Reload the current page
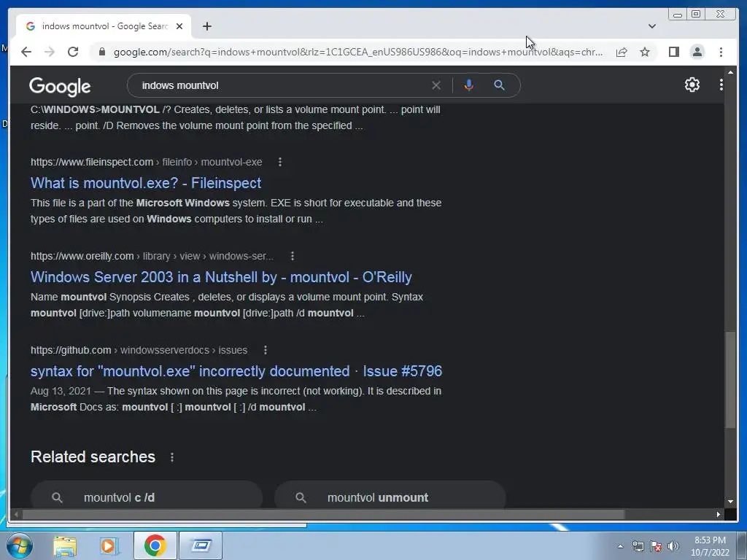 [x=73, y=52]
